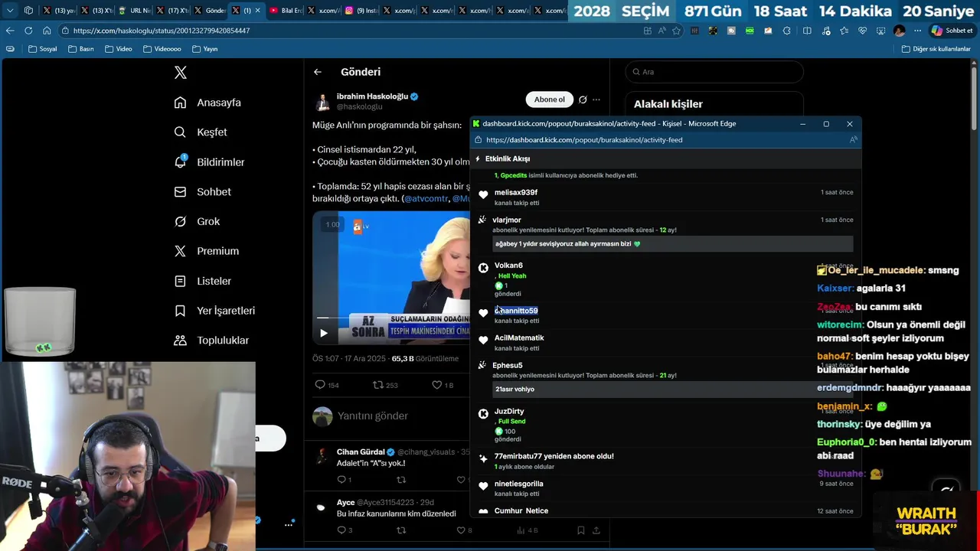The height and width of the screenshot is (551, 980).
Task: Open Anasayfa home in X sidebar
Action: coord(207,103)
